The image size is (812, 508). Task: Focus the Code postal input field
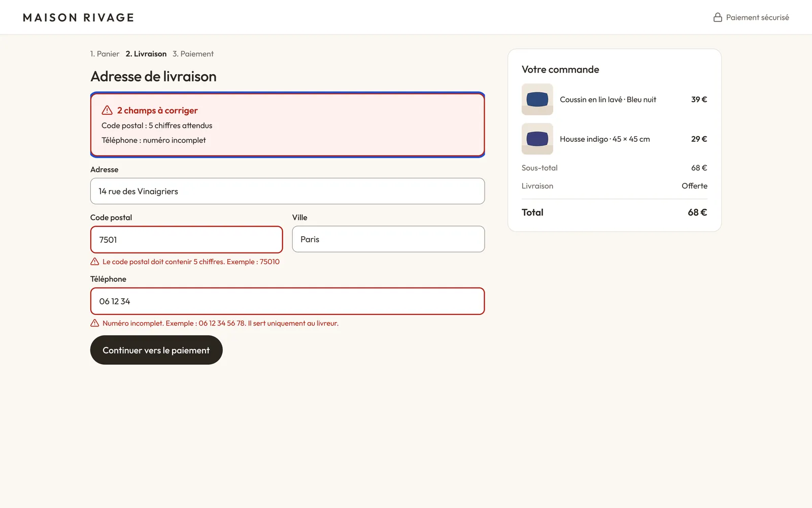coord(186,239)
